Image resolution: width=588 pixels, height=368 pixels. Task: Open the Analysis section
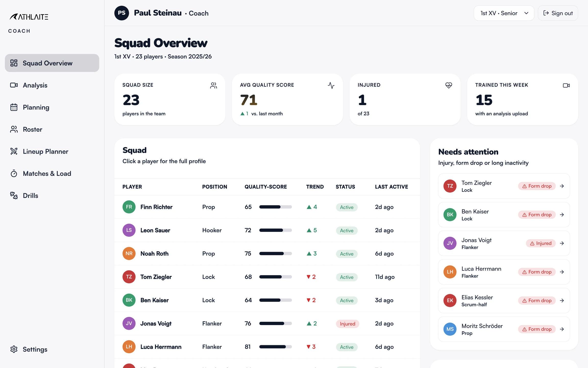click(52, 85)
